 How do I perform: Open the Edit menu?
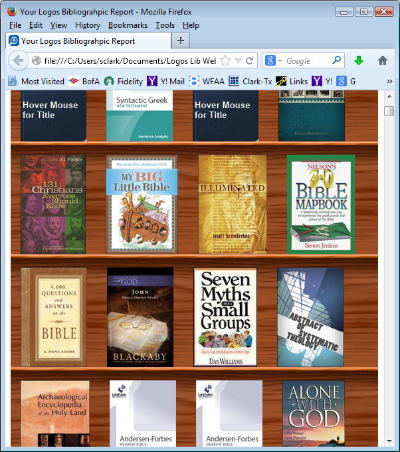click(x=36, y=25)
